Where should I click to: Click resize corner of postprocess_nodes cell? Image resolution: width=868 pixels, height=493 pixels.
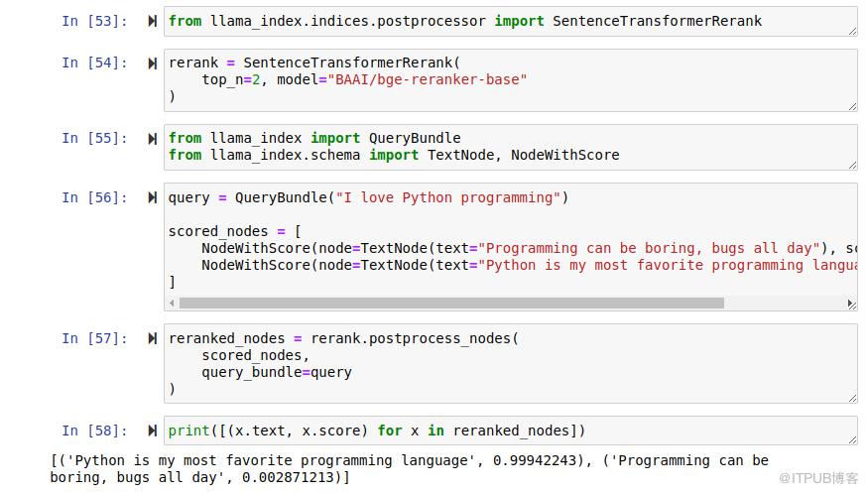click(x=852, y=397)
